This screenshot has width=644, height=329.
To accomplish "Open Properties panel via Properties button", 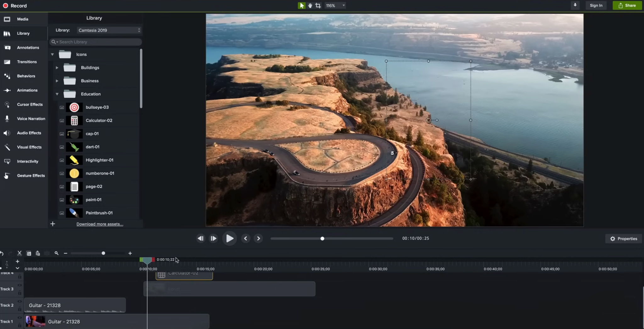I will click(623, 238).
